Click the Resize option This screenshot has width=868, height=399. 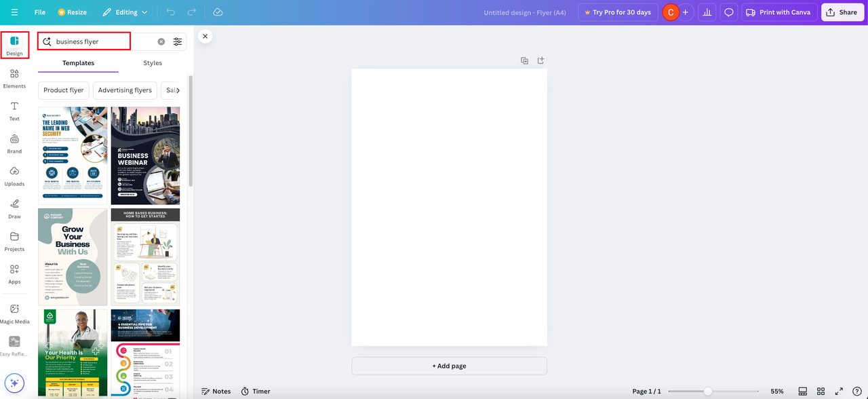tap(72, 12)
